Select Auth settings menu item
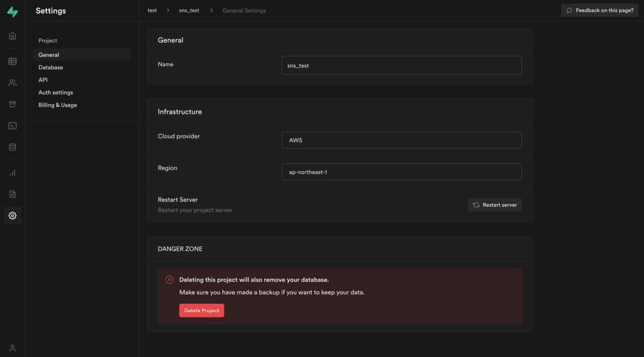644x357 pixels. tap(56, 93)
